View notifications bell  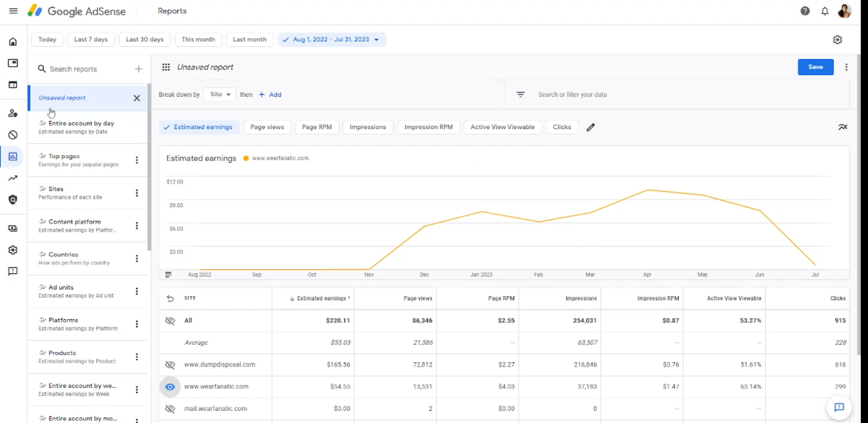[x=825, y=11]
